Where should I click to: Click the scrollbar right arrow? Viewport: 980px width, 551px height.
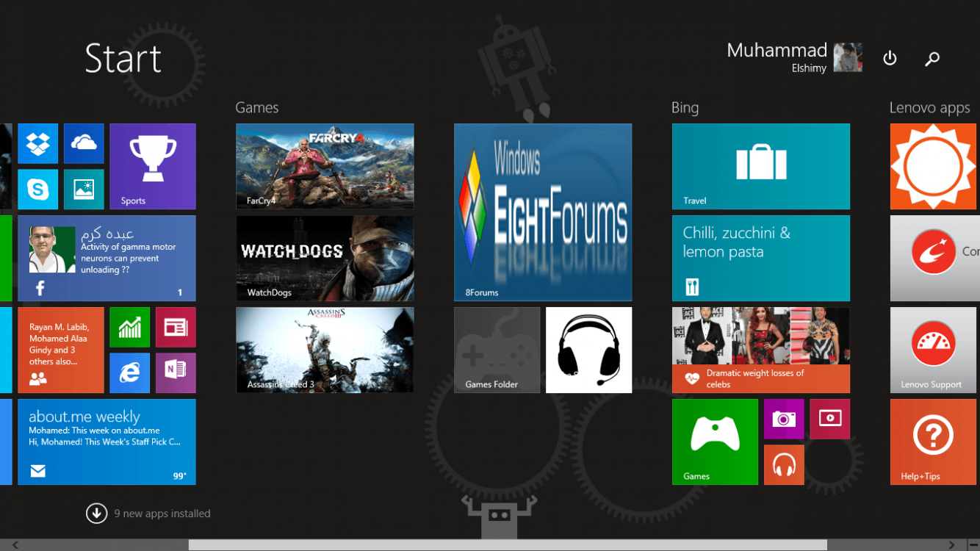952,545
